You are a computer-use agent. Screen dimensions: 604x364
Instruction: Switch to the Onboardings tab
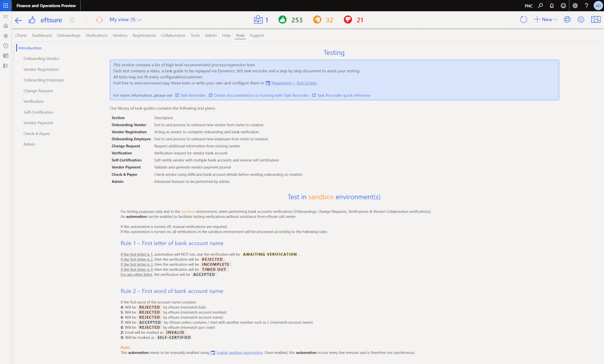(68, 36)
